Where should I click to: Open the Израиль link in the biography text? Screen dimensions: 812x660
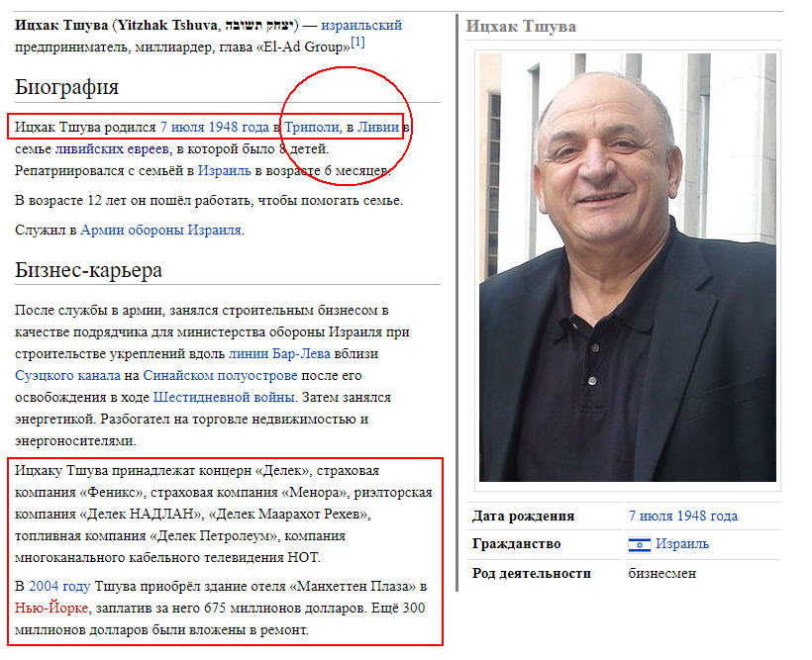[x=224, y=171]
